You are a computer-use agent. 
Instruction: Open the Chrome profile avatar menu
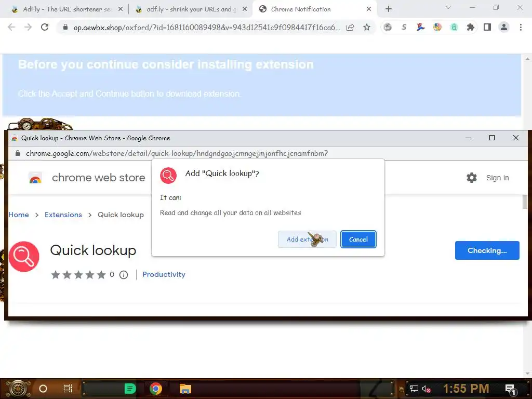point(504,27)
